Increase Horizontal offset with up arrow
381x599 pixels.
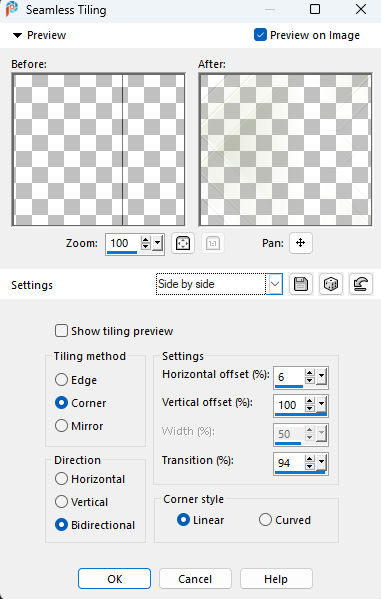coord(310,373)
